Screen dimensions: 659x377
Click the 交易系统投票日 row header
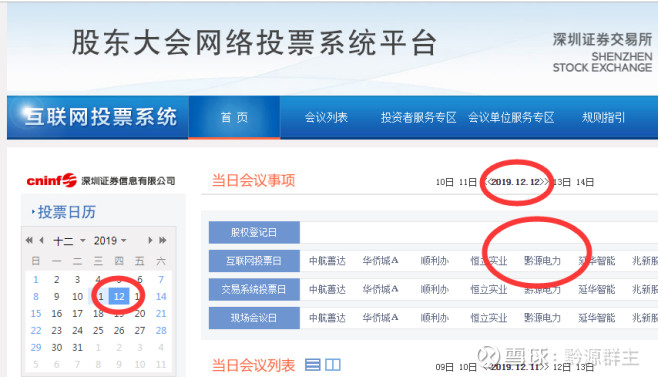click(254, 289)
